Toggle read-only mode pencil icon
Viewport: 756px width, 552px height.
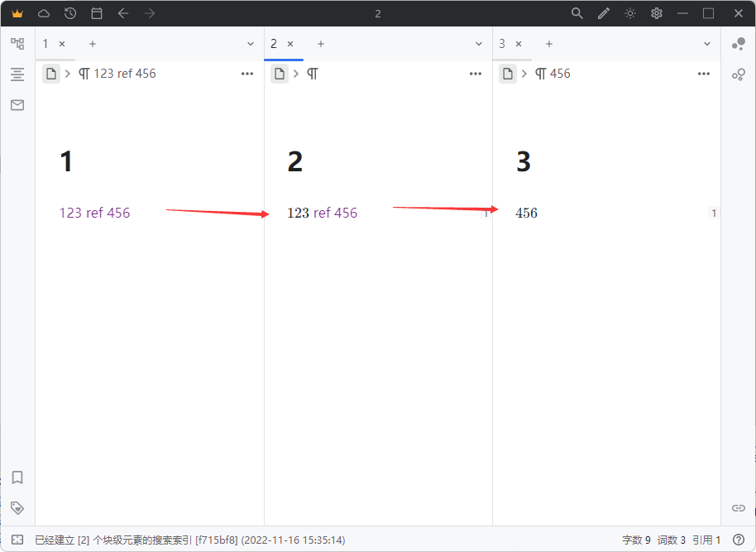604,13
